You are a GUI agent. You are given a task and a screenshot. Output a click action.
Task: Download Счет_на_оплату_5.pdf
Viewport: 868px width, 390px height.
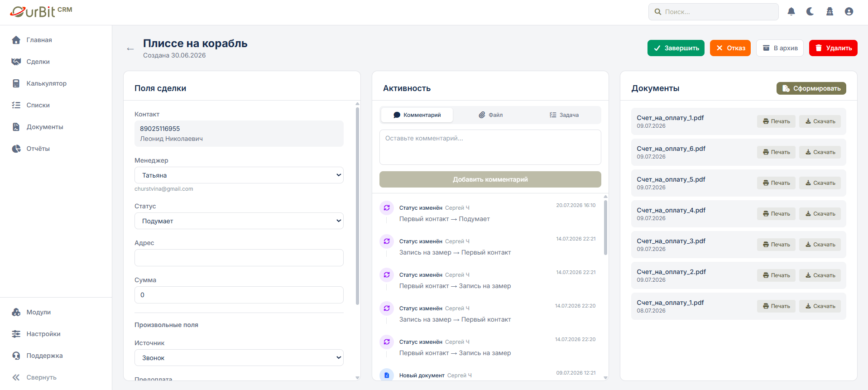tap(820, 183)
